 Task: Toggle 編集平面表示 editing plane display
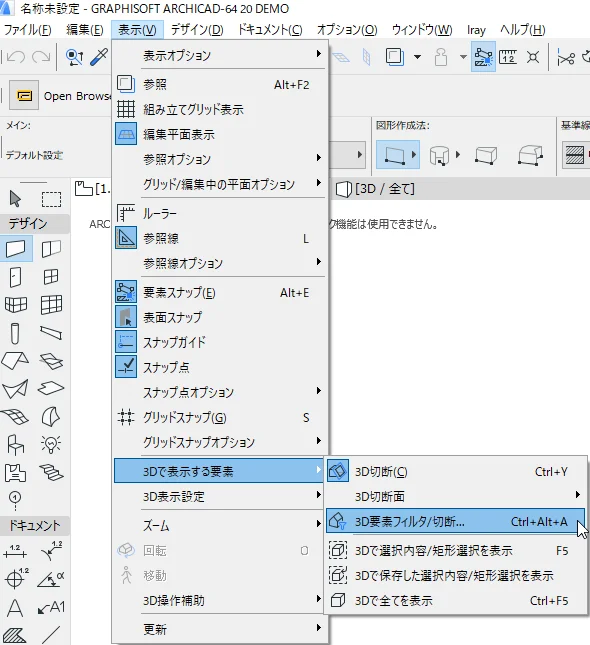[x=219, y=134]
